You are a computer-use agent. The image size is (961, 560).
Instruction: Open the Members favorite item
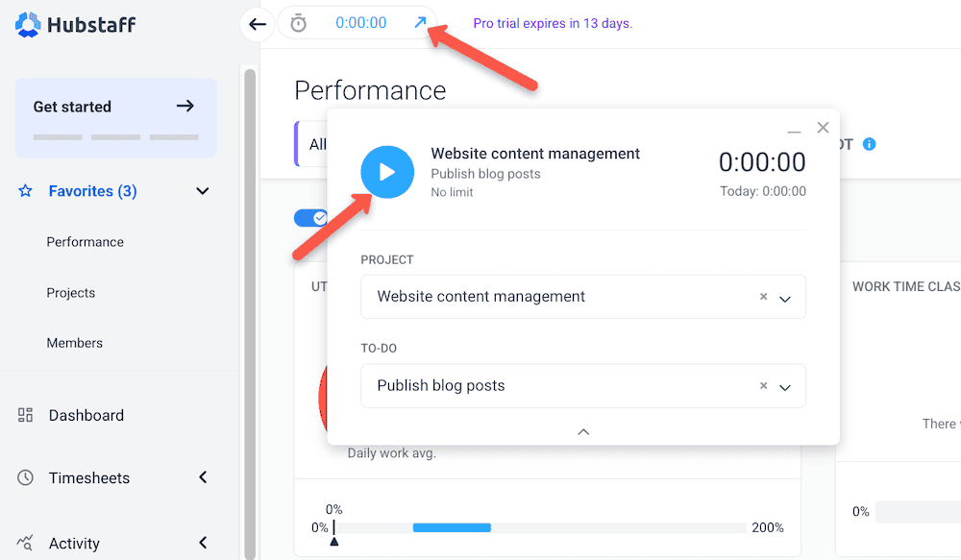75,343
